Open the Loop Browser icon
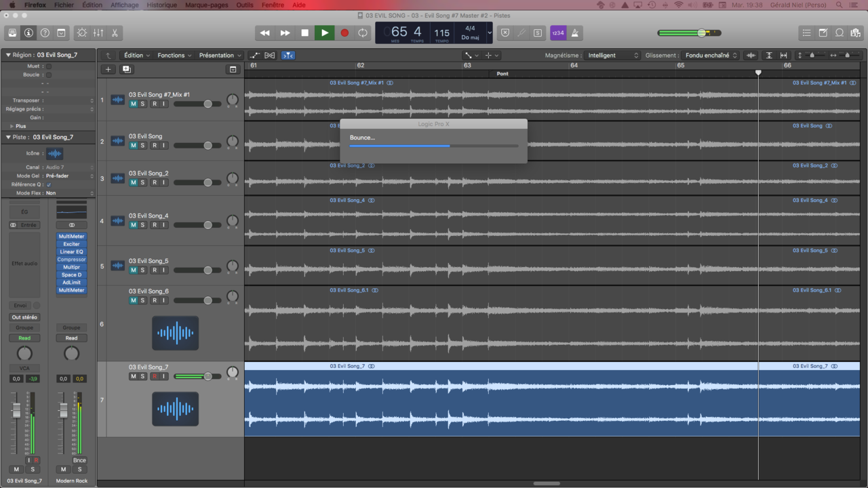The height and width of the screenshot is (488, 868). pos(840,33)
